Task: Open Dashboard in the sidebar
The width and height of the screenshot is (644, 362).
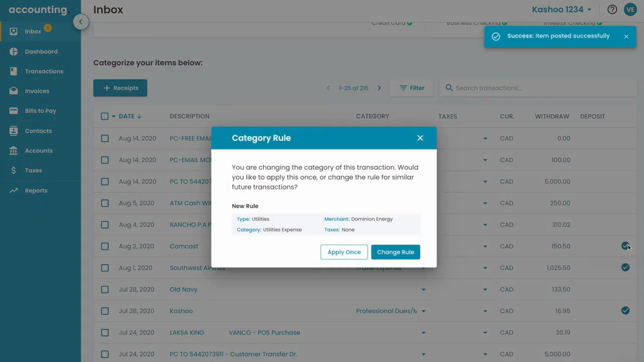Action: tap(40, 51)
